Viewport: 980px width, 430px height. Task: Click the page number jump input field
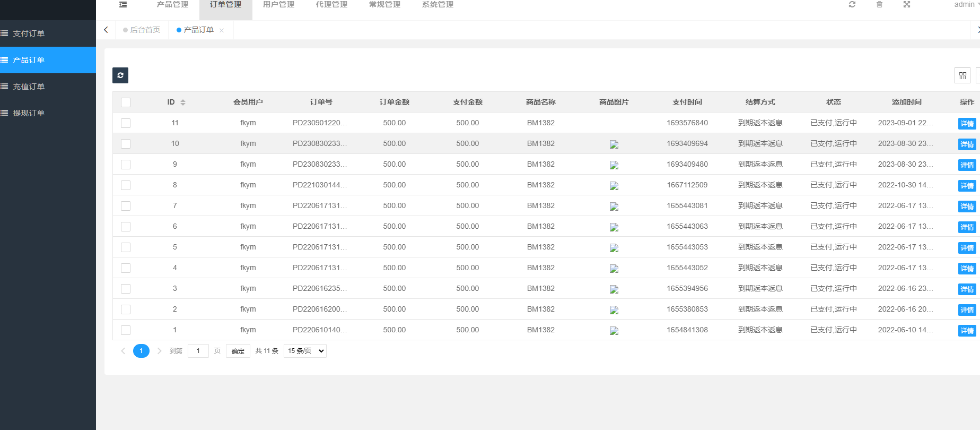(x=198, y=351)
